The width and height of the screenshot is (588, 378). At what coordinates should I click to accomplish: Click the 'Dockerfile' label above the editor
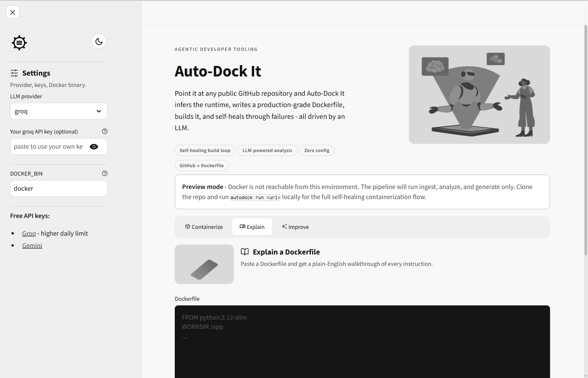click(x=187, y=299)
